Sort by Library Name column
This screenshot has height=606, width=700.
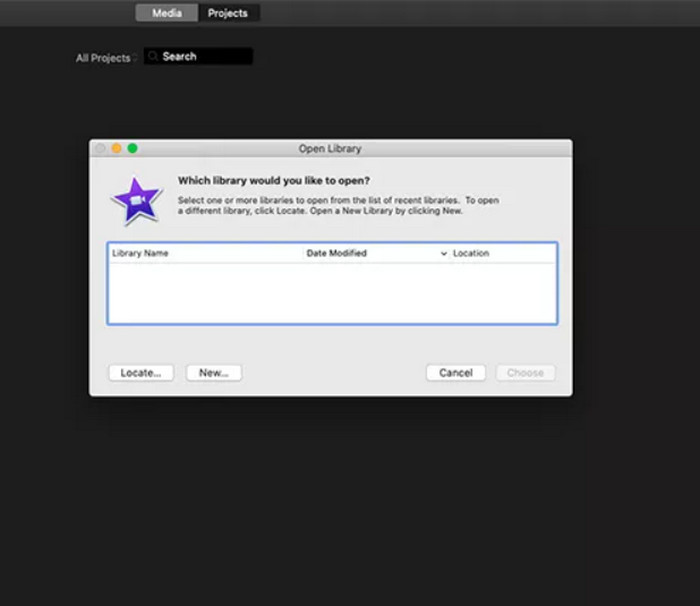205,253
